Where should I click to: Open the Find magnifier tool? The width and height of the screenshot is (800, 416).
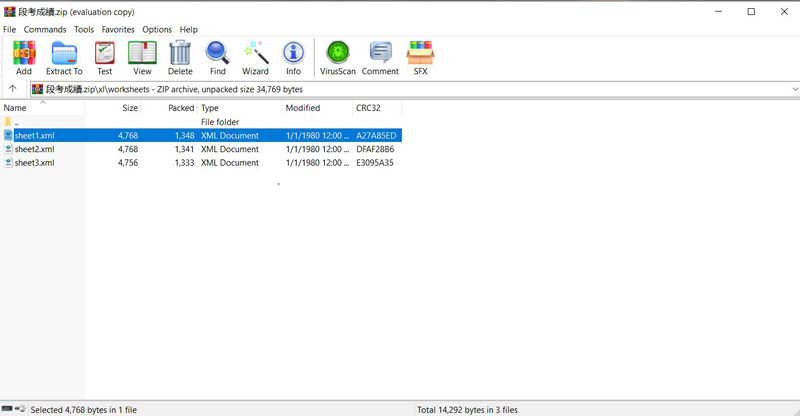coord(217,58)
